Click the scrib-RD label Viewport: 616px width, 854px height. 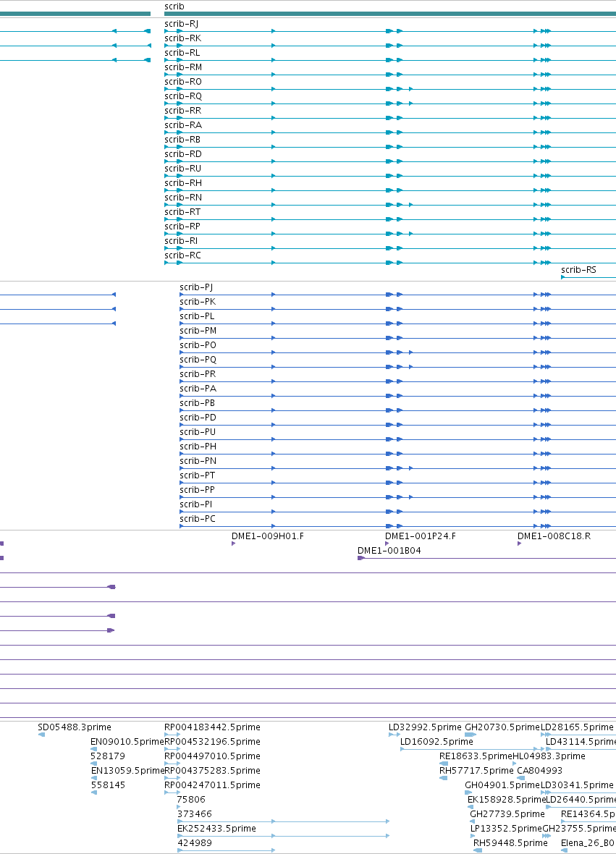tap(183, 154)
